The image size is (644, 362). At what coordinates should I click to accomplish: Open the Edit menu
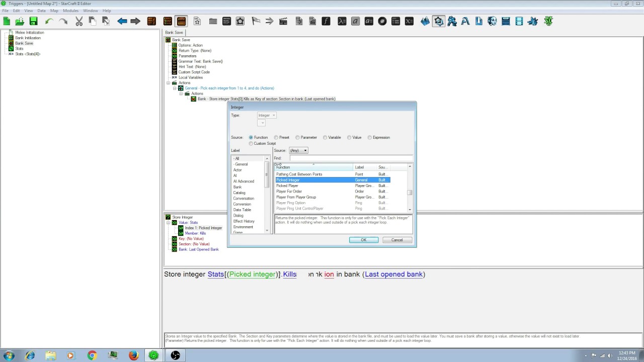click(x=17, y=11)
